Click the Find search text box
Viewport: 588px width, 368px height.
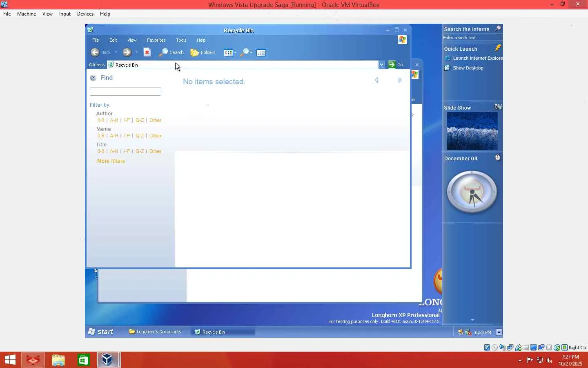pos(125,92)
